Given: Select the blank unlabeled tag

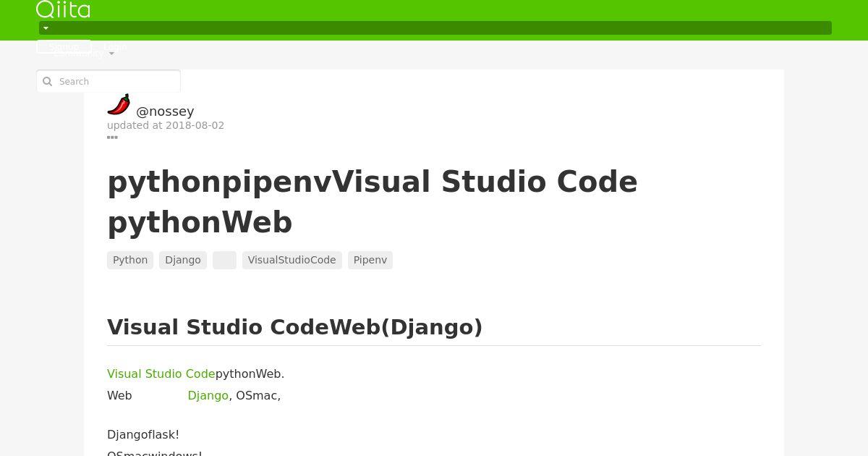Looking at the screenshot, I should [224, 260].
